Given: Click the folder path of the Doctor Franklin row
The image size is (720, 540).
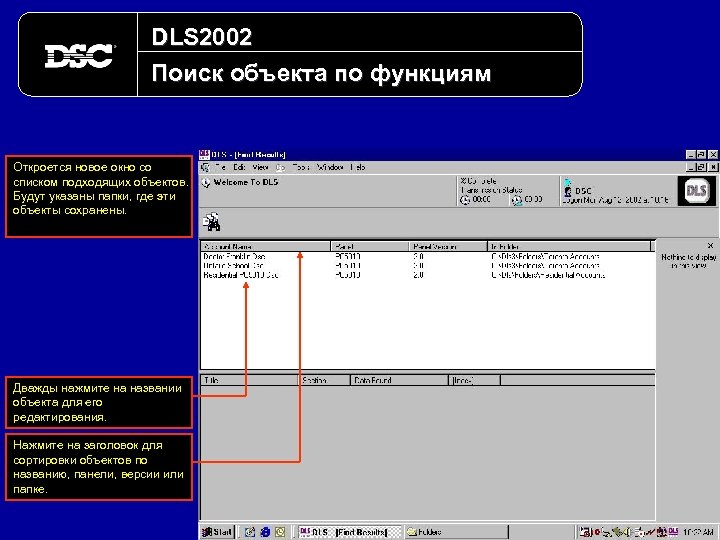Looking at the screenshot, I should click(x=545, y=257).
